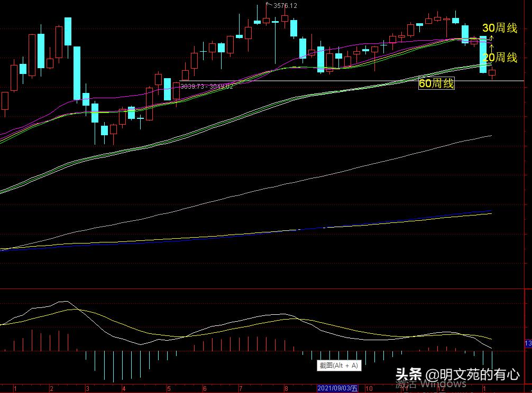This screenshot has width=532, height=393.
Task: Select the month 5 marker on the time axis
Action: (x=169, y=389)
